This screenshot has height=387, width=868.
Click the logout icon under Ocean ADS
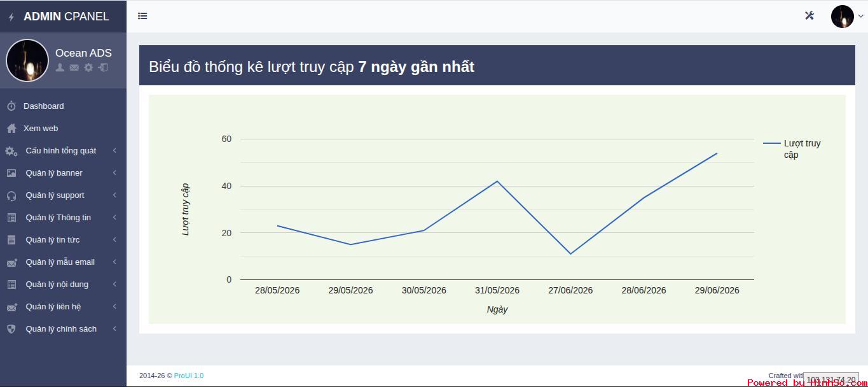(x=103, y=67)
